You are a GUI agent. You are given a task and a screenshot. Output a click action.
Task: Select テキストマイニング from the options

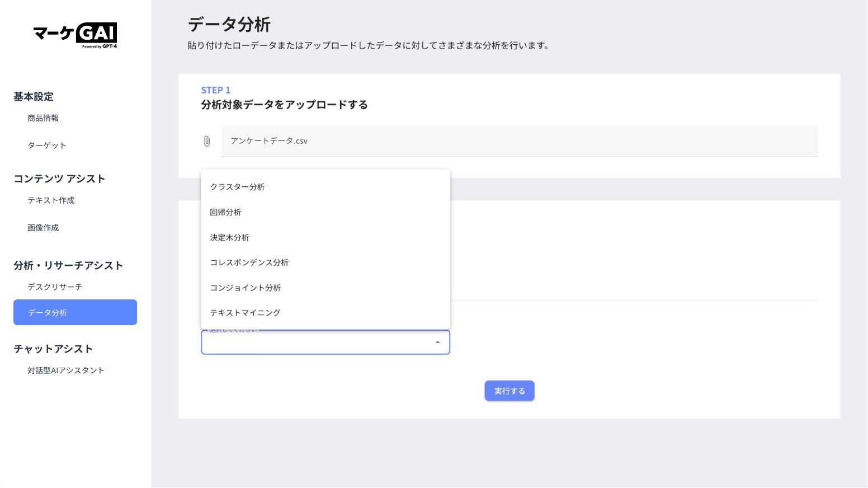tap(246, 313)
